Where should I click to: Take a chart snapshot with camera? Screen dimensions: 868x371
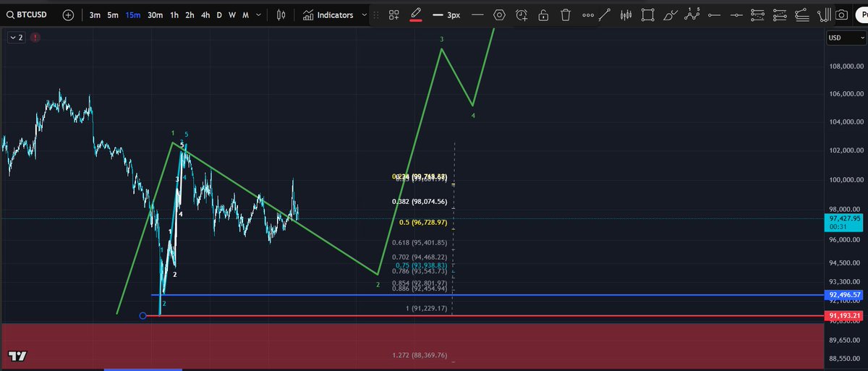tap(842, 14)
